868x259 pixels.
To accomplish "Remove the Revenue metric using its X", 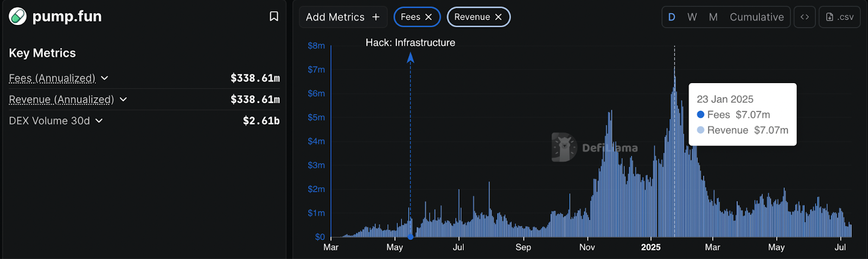I will point(499,17).
